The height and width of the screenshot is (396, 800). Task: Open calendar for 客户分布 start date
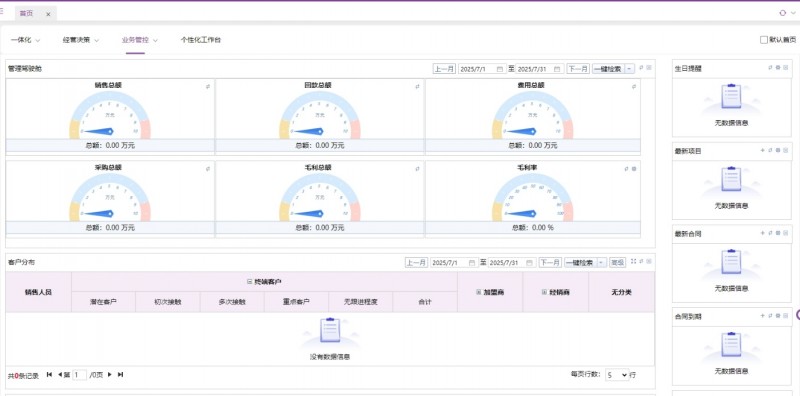click(472, 263)
